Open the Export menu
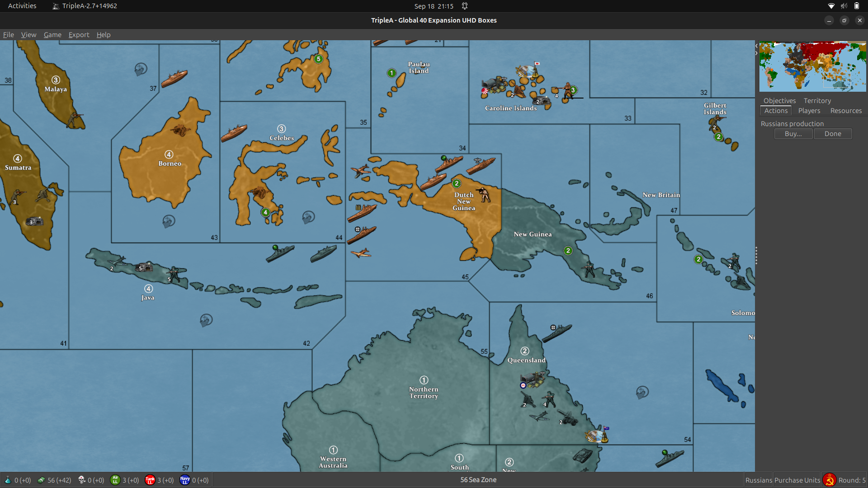 tap(79, 35)
